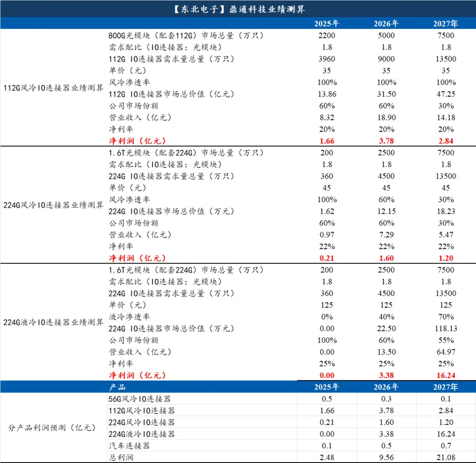Click revenue value 5.47

[446, 235]
